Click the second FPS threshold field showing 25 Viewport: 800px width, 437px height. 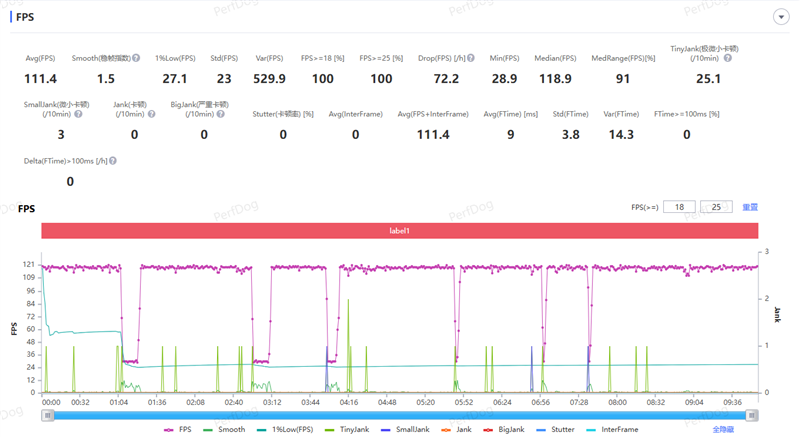coord(716,207)
